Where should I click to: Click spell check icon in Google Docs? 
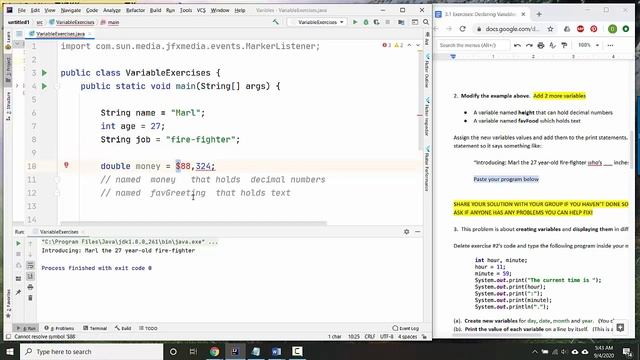tap(553, 45)
